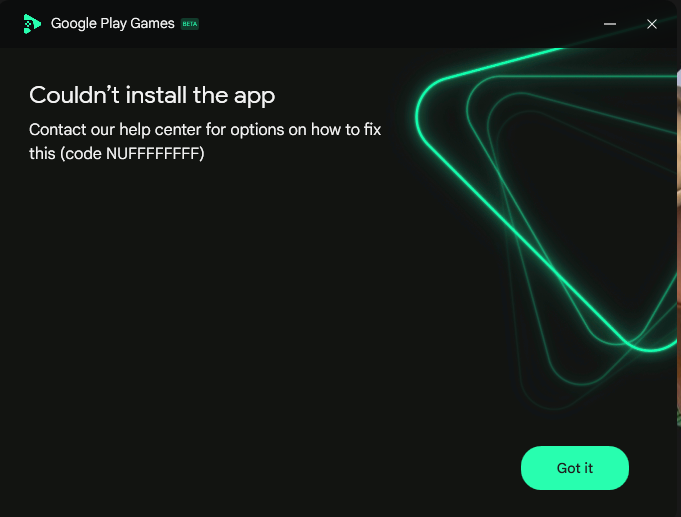The height and width of the screenshot is (517, 681).
Task: Click the rounded top-left corner of neon triangle
Action: pyautogui.click(x=428, y=102)
